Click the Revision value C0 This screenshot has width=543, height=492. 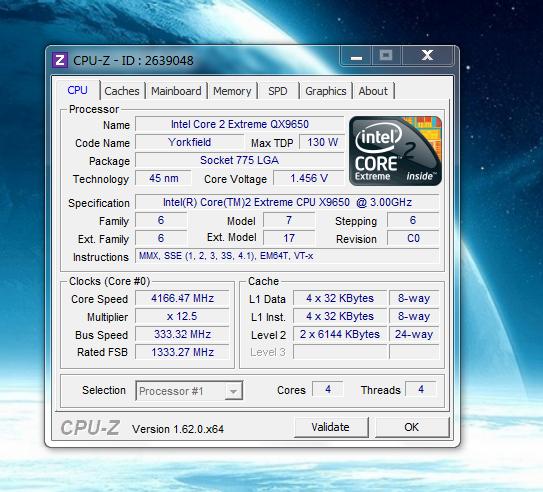pyautogui.click(x=413, y=238)
